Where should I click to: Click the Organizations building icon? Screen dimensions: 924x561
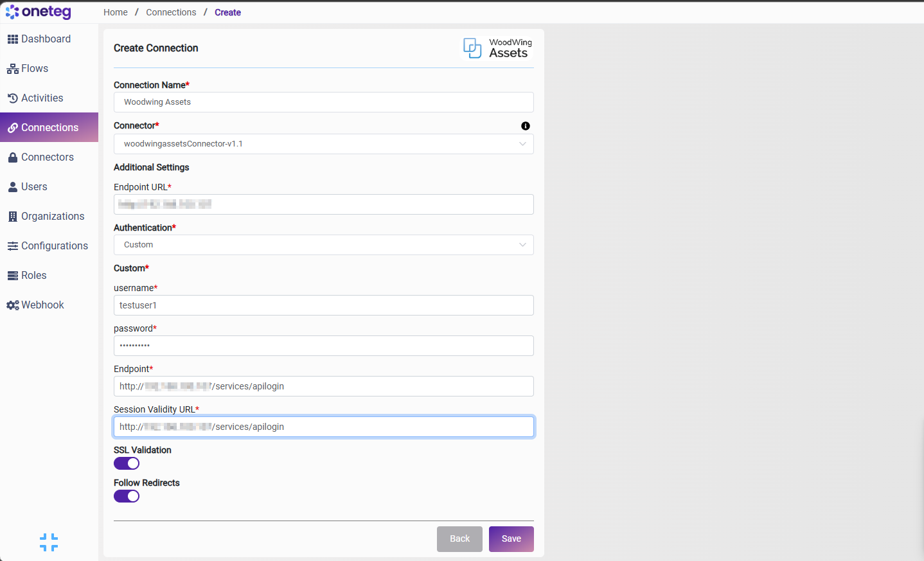pyautogui.click(x=13, y=217)
